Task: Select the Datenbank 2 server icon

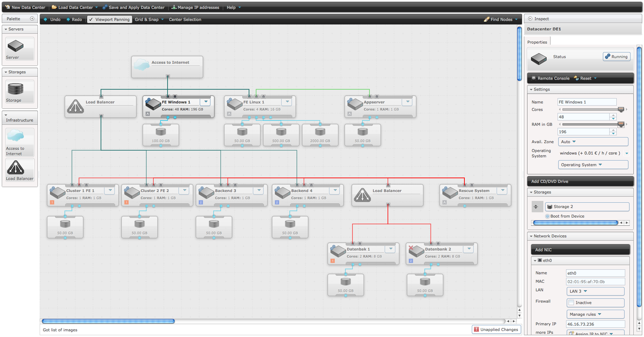Action: tap(416, 251)
